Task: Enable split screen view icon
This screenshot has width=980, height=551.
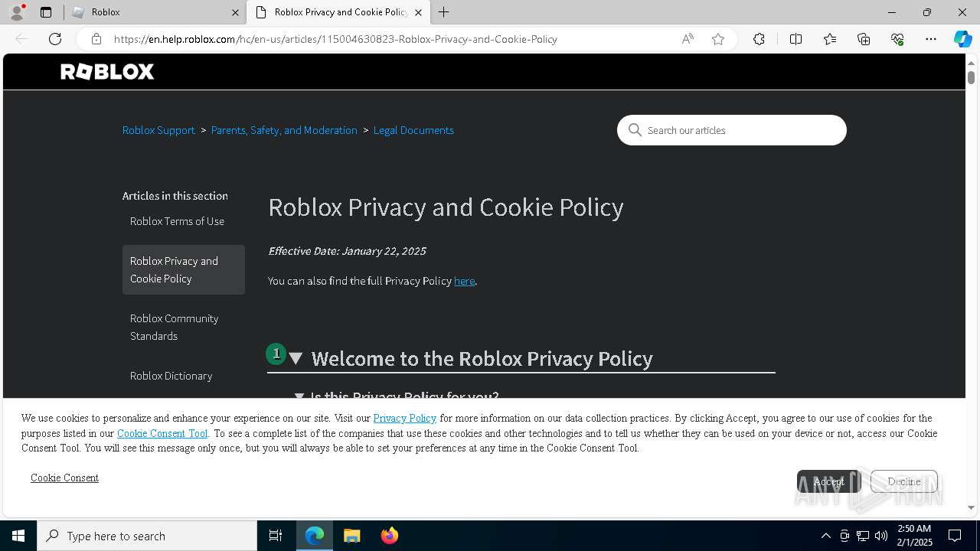Action: tap(795, 39)
